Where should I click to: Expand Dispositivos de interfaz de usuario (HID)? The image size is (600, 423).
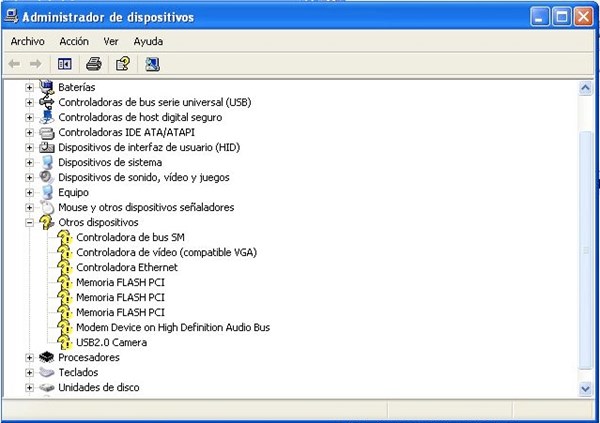pyautogui.click(x=29, y=147)
